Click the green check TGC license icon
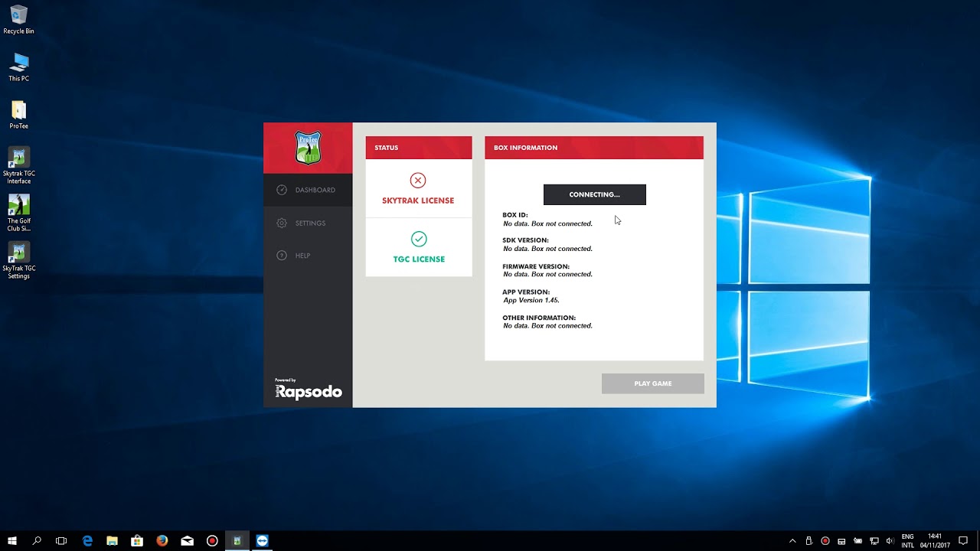 pyautogui.click(x=418, y=239)
